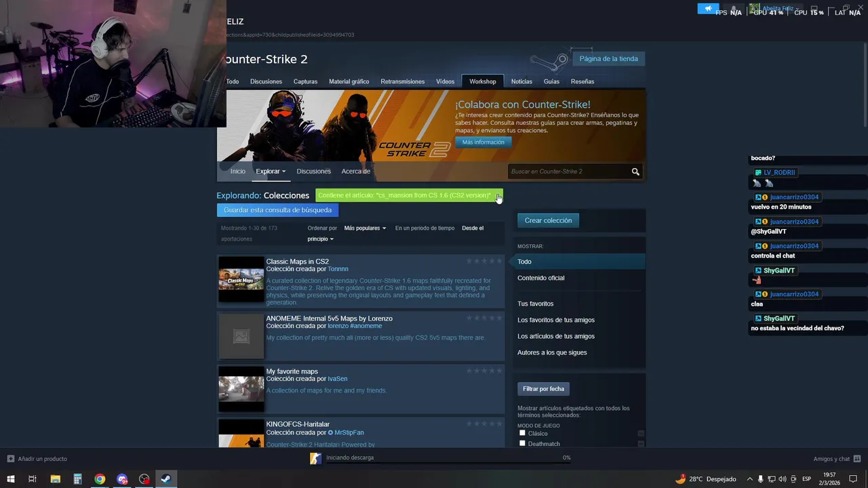The width and height of the screenshot is (868, 488).
Task: Check the Clásico game mode checkbox
Action: tap(522, 432)
